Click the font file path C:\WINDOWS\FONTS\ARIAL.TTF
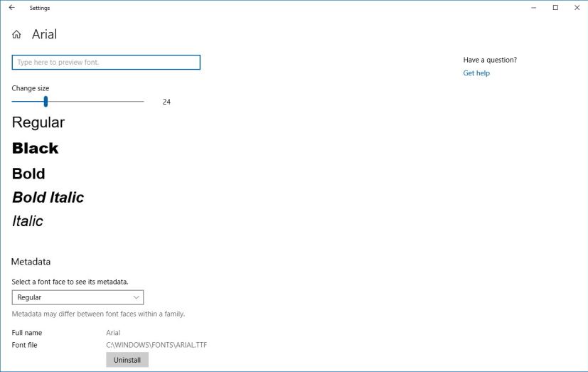 (156, 345)
